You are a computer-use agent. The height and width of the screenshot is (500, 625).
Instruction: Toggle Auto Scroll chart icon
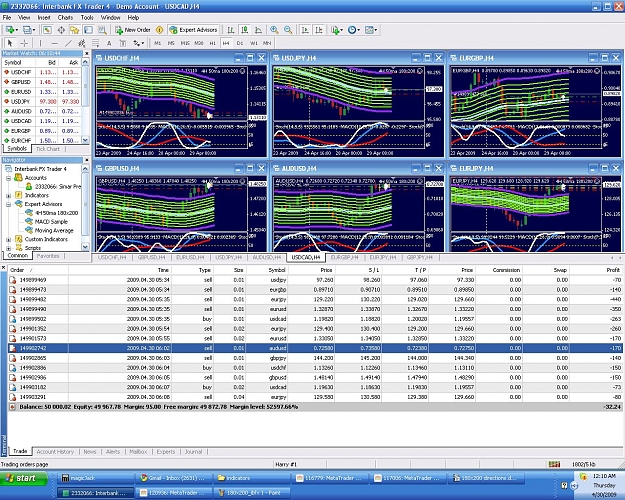point(305,30)
